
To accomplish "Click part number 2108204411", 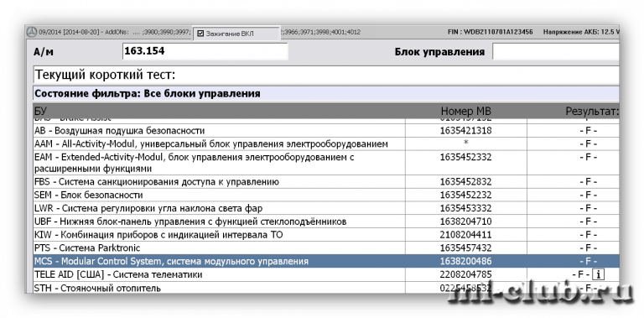I will pos(465,235).
